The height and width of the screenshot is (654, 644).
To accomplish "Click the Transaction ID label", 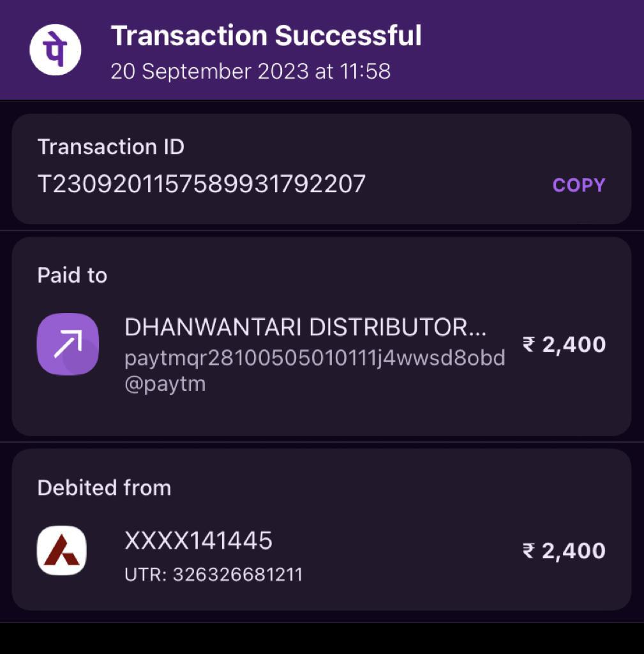I will pyautogui.click(x=111, y=147).
